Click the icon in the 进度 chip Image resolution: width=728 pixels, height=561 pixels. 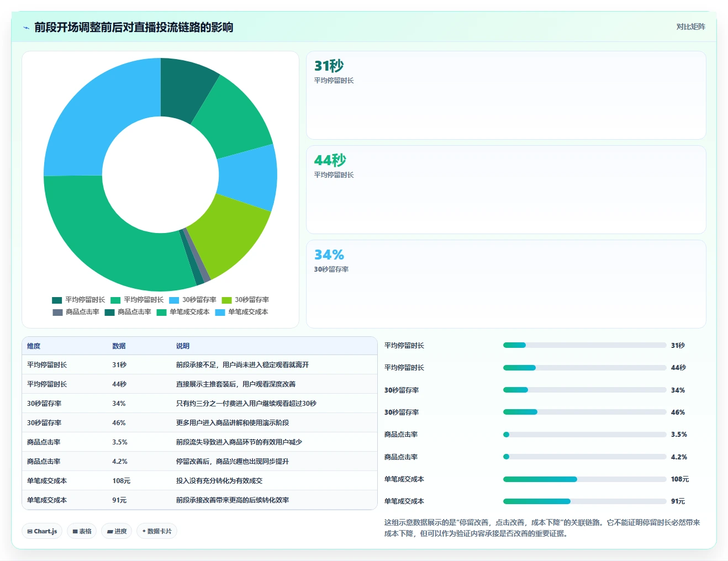pos(110,531)
